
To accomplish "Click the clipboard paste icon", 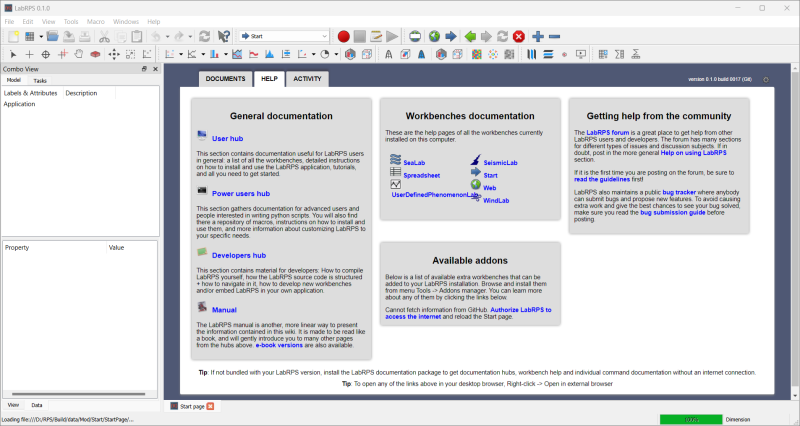I will point(137,36).
